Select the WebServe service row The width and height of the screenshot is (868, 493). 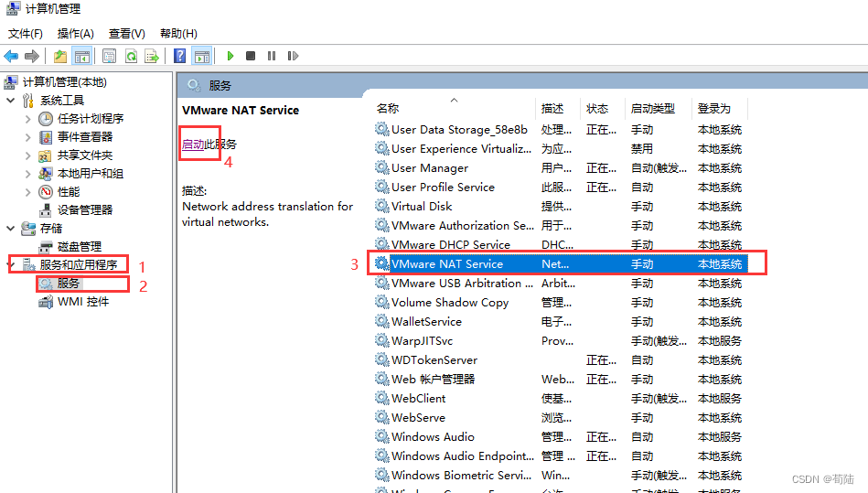(560, 418)
